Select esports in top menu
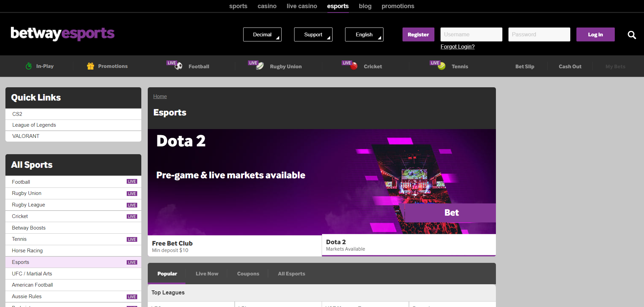Viewport: 644px width, 307px height. pos(338,6)
